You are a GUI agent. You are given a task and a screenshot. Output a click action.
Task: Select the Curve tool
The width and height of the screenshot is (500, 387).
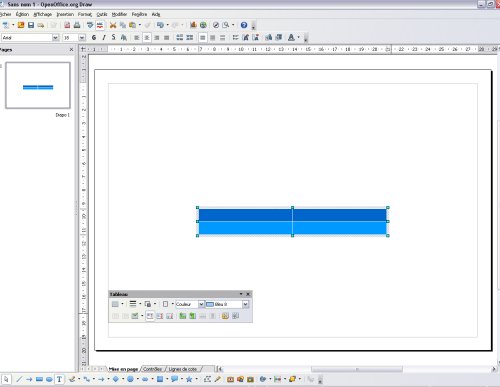pyautogui.click(x=72, y=379)
